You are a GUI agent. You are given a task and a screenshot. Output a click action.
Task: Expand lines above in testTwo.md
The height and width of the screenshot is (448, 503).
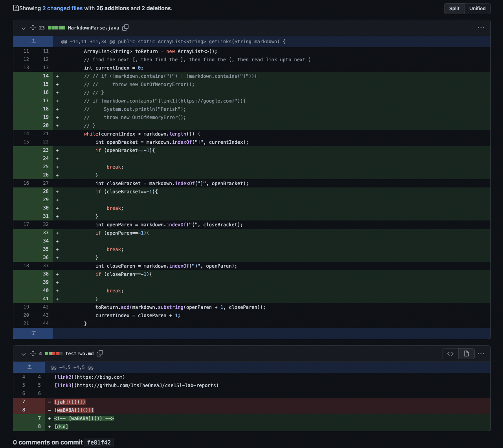click(29, 367)
